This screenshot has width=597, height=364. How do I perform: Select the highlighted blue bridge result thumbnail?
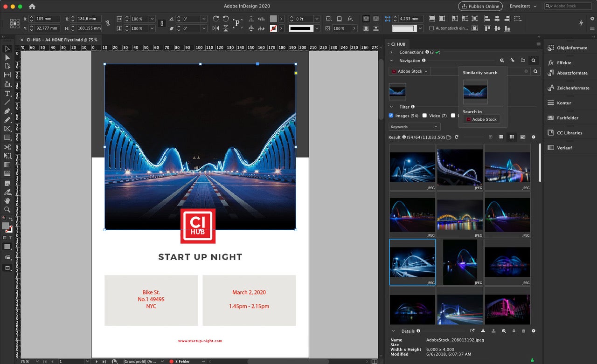(412, 262)
